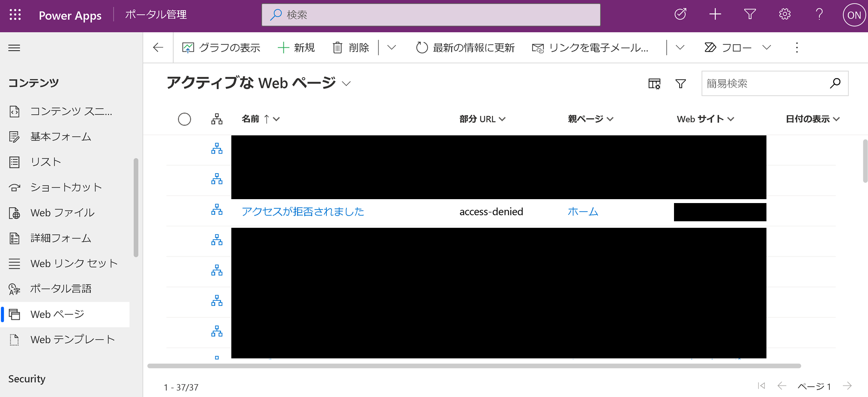Go to the previous page arrow

(x=782, y=386)
